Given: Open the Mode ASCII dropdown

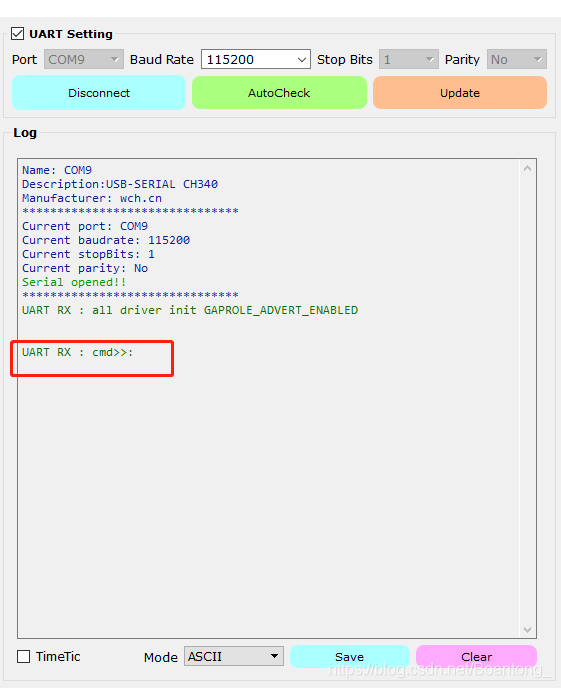Looking at the screenshot, I should click(x=234, y=656).
